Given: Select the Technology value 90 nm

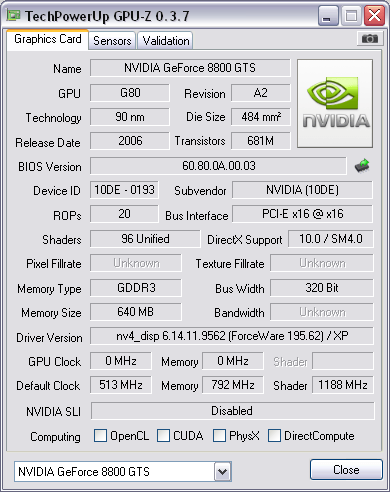Looking at the screenshot, I should tap(130, 117).
